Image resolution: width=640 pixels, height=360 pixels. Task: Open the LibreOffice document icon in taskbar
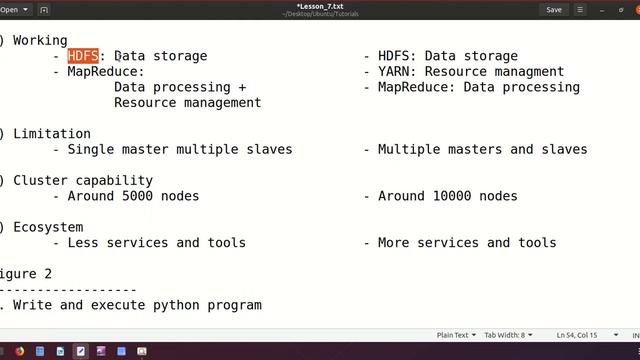60,351
